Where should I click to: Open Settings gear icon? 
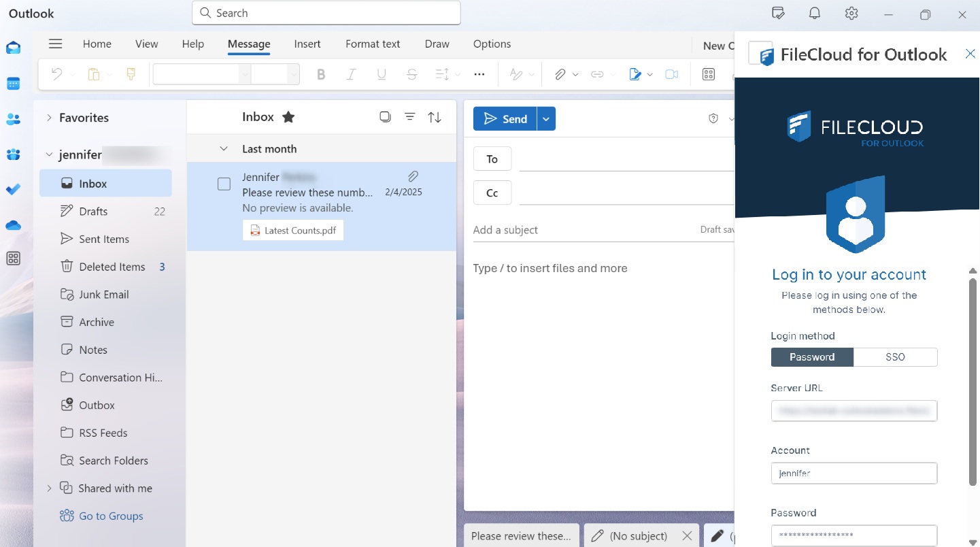[851, 13]
